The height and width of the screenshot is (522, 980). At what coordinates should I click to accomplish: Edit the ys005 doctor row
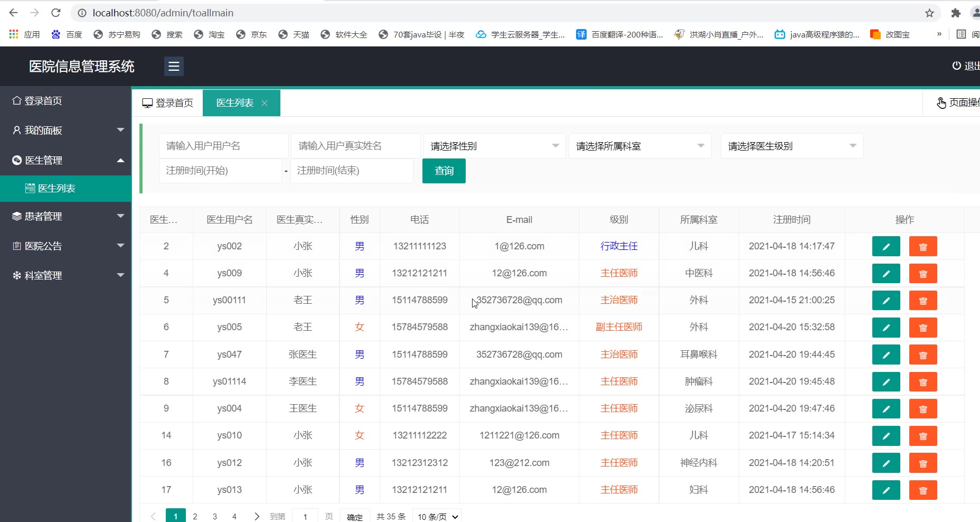[x=885, y=328]
